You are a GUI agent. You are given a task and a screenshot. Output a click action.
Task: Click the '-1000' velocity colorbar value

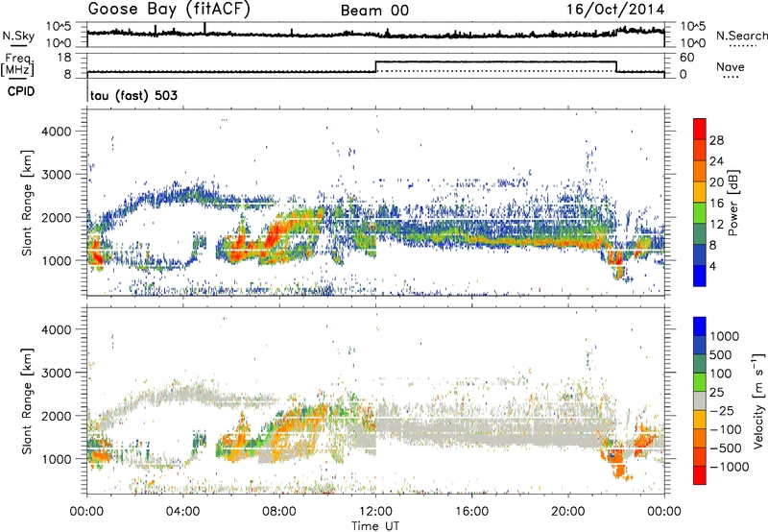point(730,467)
